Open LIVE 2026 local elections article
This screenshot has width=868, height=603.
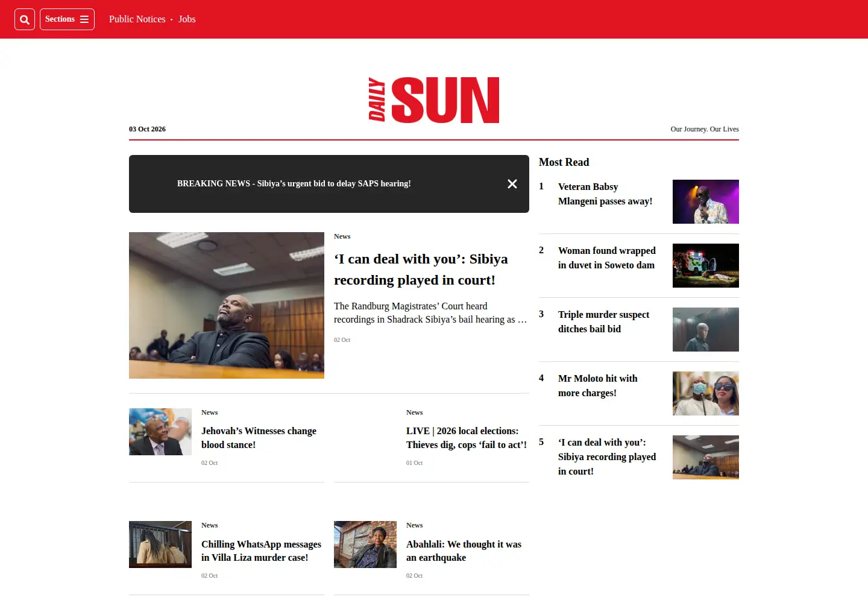click(x=467, y=438)
